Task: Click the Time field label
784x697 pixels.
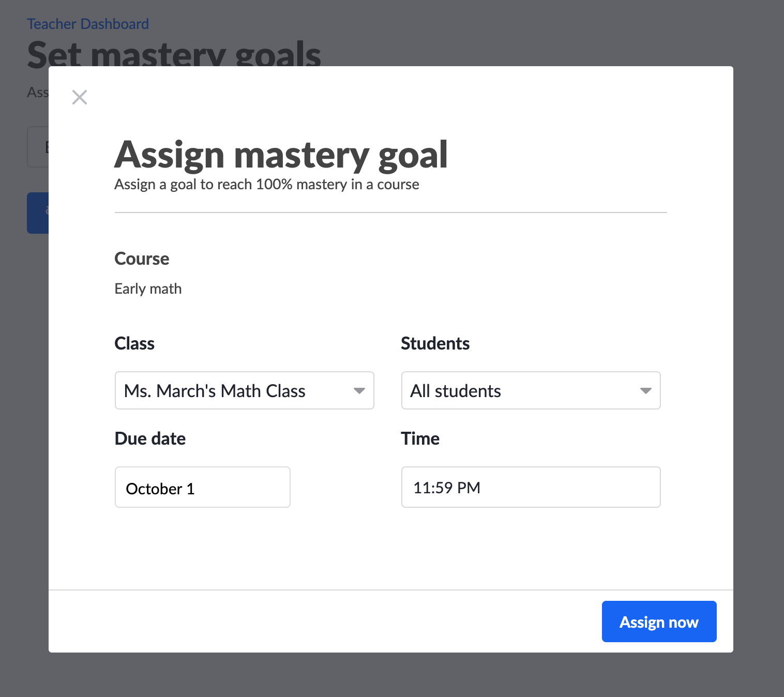Action: tap(420, 438)
